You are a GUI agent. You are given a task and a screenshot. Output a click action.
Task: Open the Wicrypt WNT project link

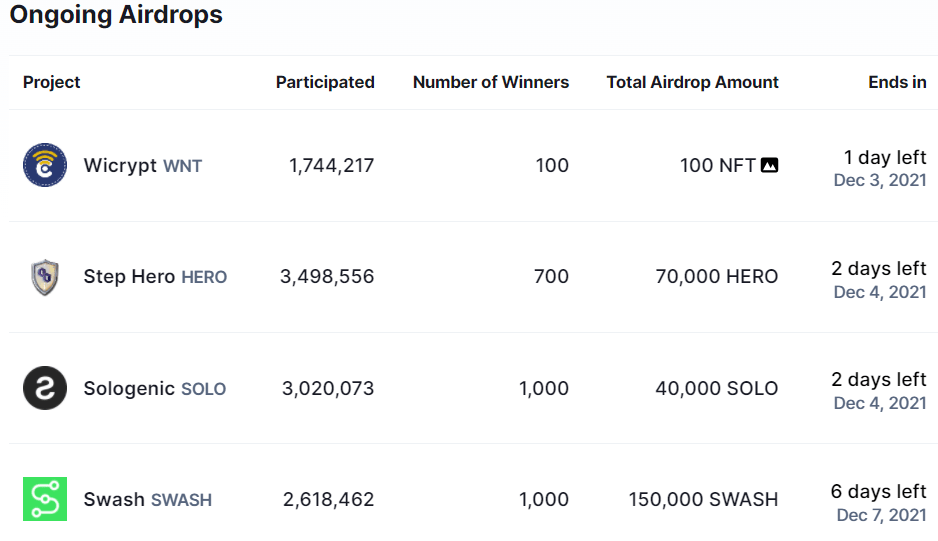pos(143,166)
